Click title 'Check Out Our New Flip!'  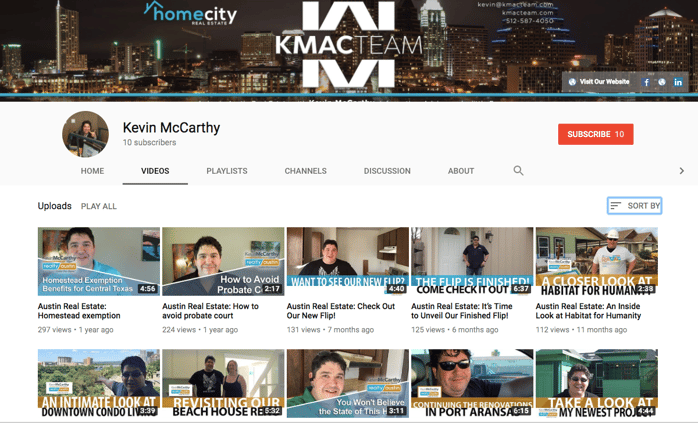click(341, 311)
